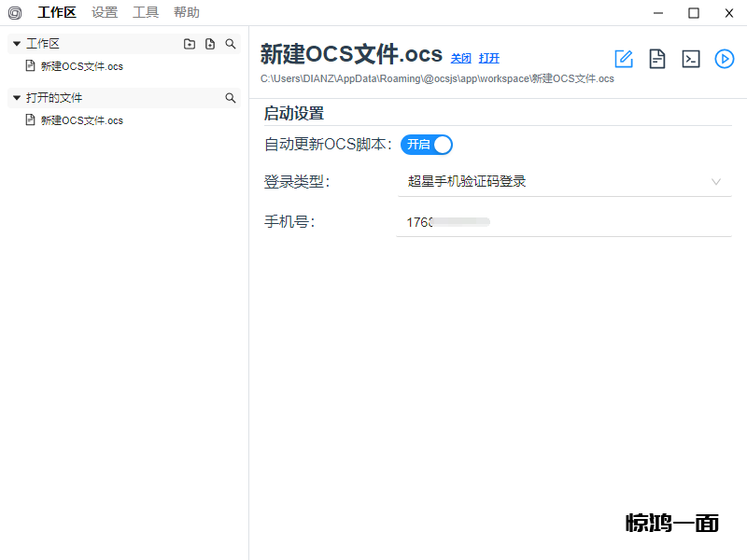Open the document view icon in the header
Image resolution: width=747 pixels, height=560 pixels.
pos(657,59)
